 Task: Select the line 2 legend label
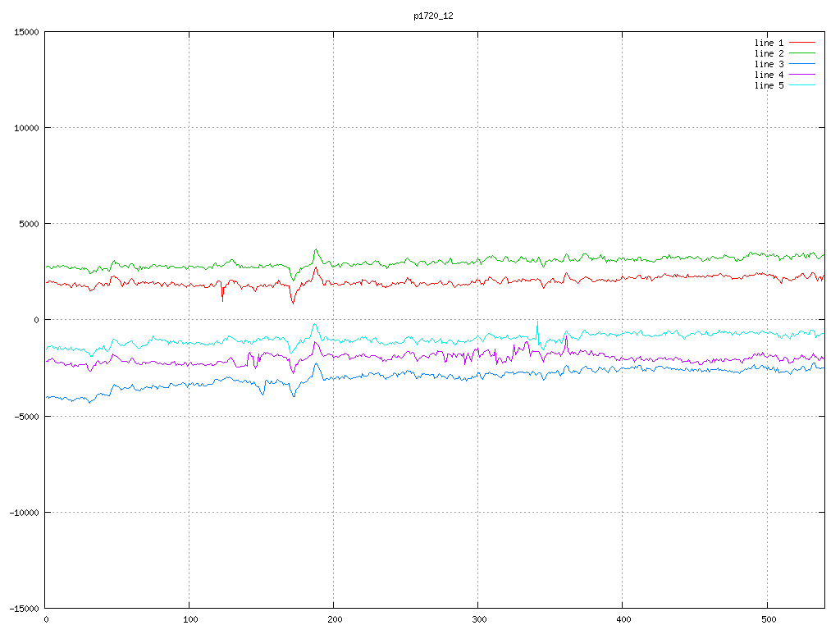click(769, 53)
